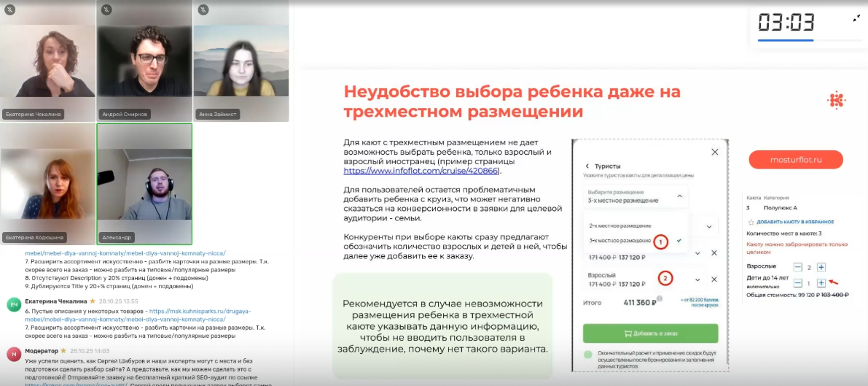Image resolution: width=868 pixels, height=386 pixels.
Task: Expand the partially hidden row under the dropdown
Action: (x=709, y=226)
